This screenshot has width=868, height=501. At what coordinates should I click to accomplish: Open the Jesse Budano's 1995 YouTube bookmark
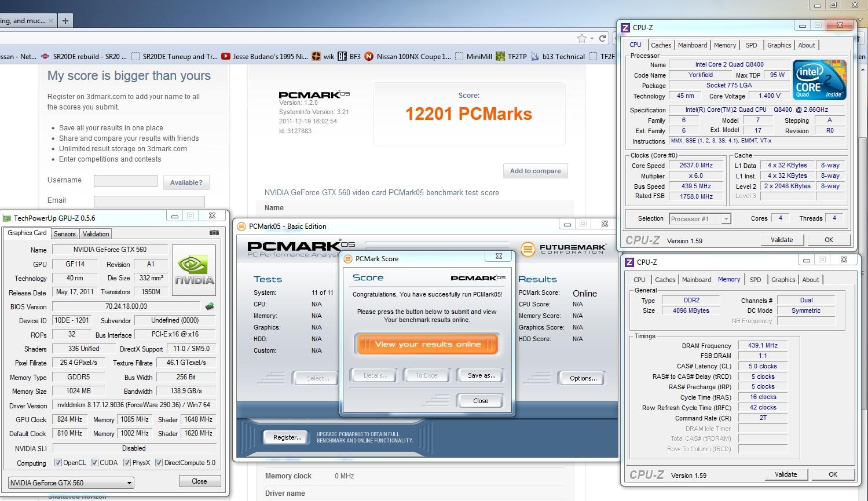click(265, 56)
